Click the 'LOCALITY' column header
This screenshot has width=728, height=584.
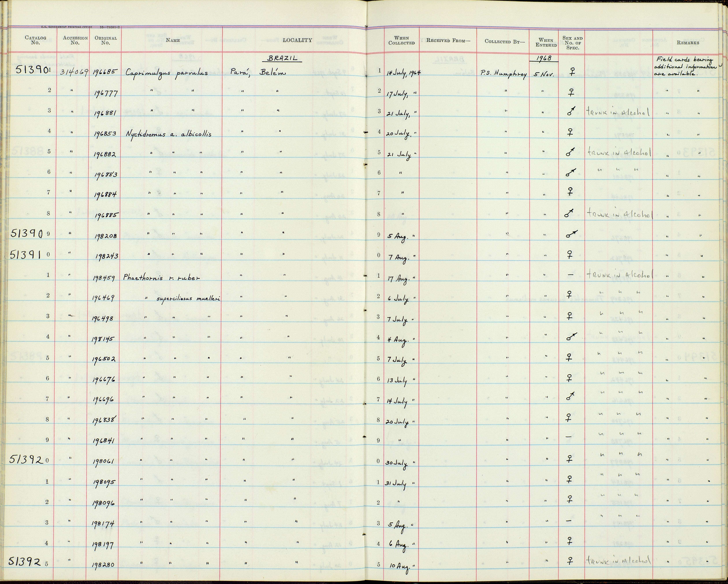298,40
